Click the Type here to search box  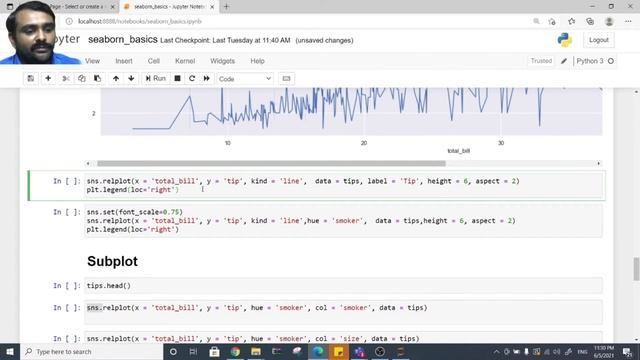tap(91, 351)
